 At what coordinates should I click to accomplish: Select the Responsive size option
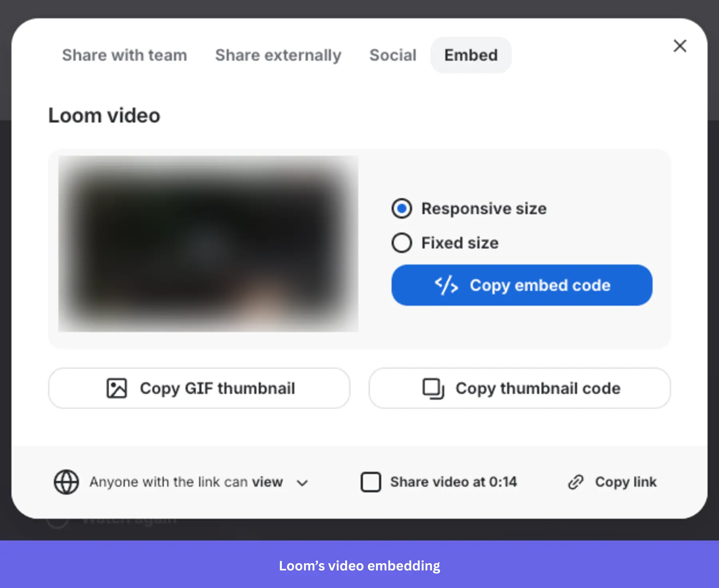[x=401, y=208]
